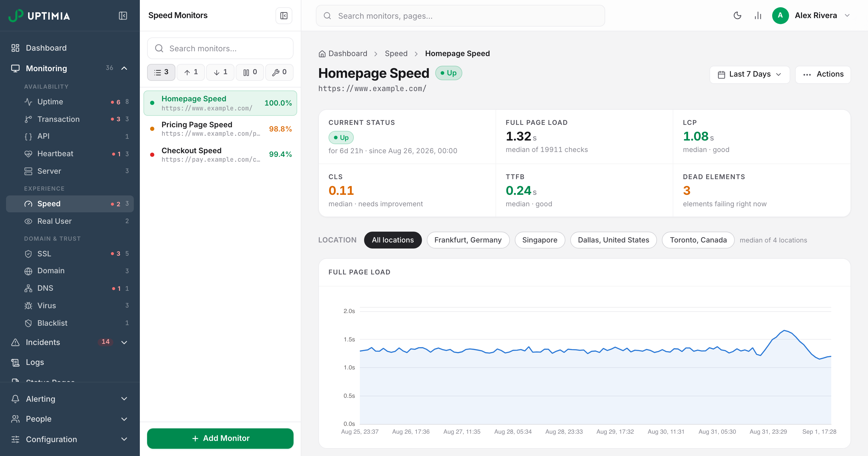Filter monitors that are down (1)
This screenshot has width=868, height=456.
220,72
